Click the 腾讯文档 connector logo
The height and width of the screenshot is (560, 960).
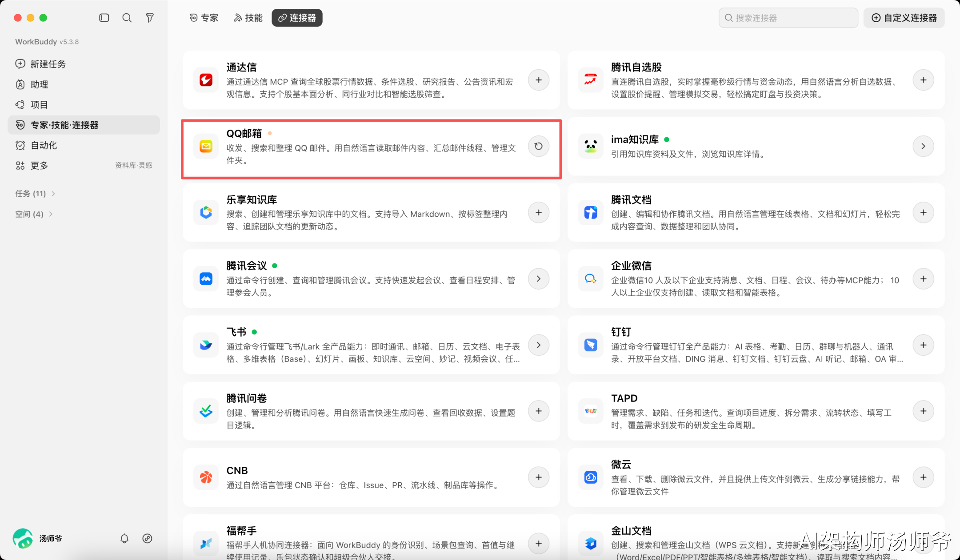coord(591,212)
